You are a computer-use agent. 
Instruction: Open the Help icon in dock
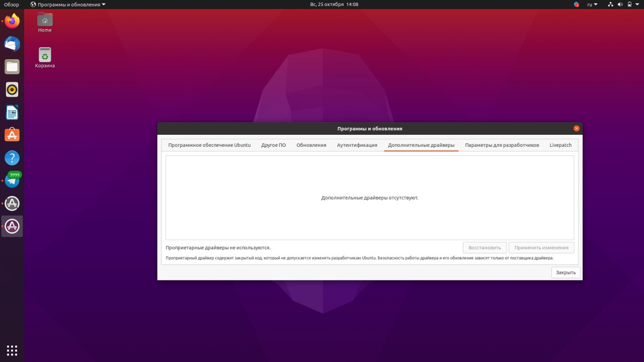click(x=12, y=158)
